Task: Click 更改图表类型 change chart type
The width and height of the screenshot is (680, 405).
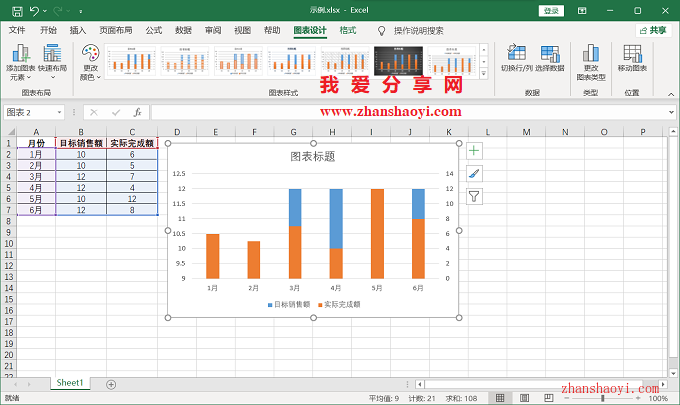Action: (x=591, y=62)
